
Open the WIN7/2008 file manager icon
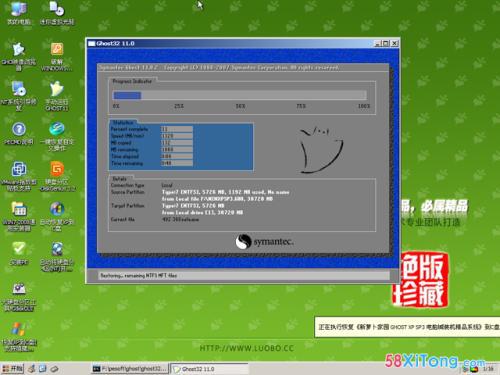[x=19, y=216]
